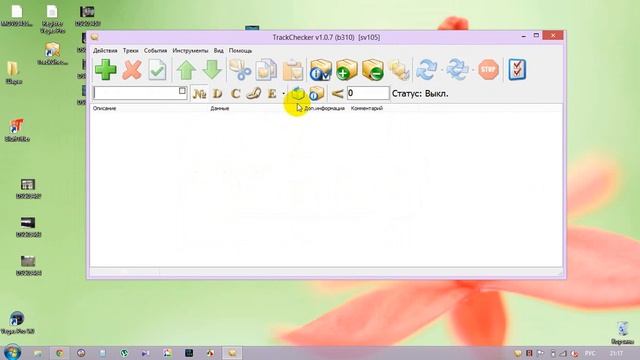This screenshot has width=640, height=360.
Task: Open the Действия menu
Action: pos(105,51)
